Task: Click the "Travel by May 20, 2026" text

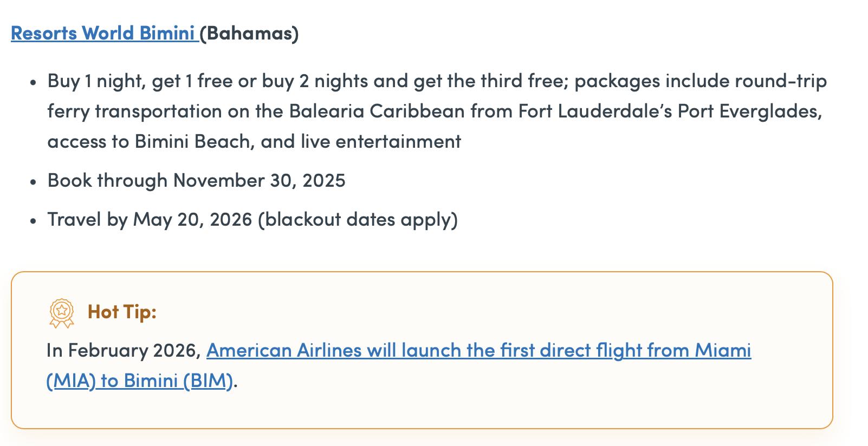Action: coord(150,219)
